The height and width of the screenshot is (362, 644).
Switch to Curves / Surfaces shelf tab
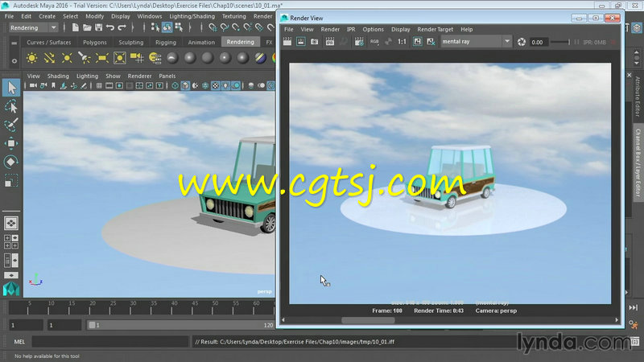pos(49,43)
